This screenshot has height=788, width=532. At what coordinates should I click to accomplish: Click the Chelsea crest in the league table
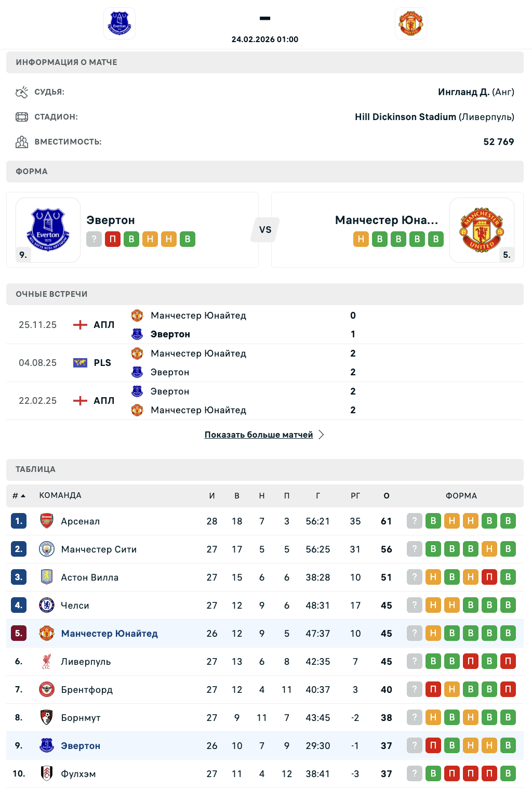tap(47, 605)
